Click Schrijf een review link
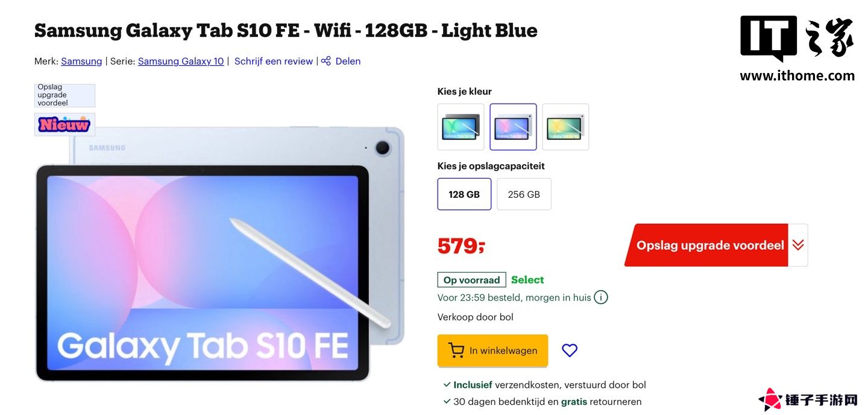868x415 pixels. 274,61
